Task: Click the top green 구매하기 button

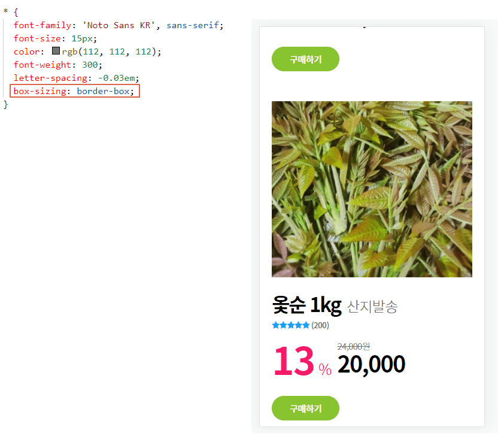Action: click(305, 59)
